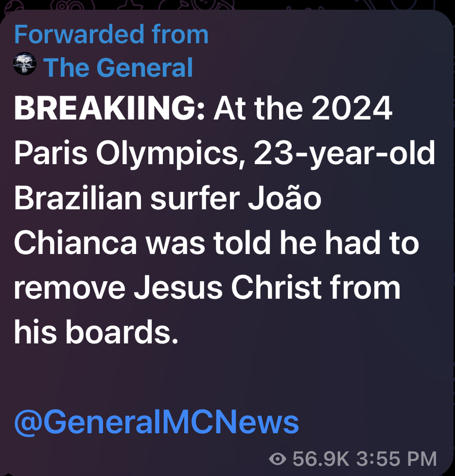Click the word remove in message
Image resolution: width=455 pixels, height=476 pixels.
[70, 288]
